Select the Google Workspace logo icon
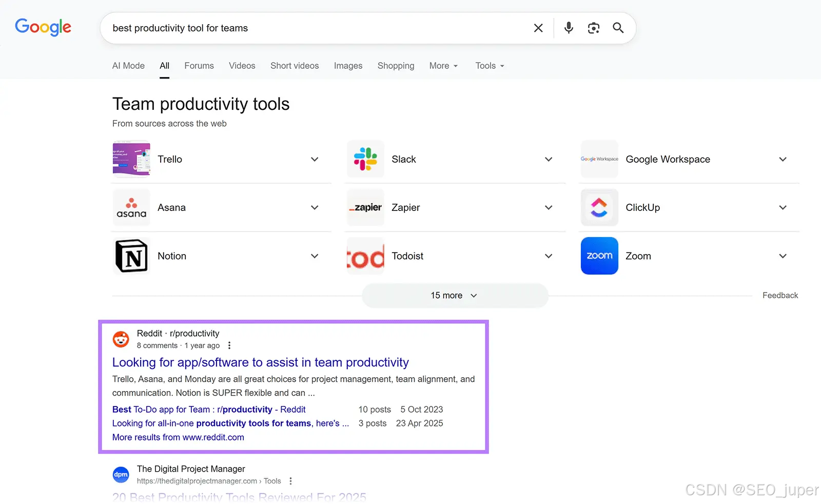Image resolution: width=821 pixels, height=504 pixels. (x=599, y=159)
